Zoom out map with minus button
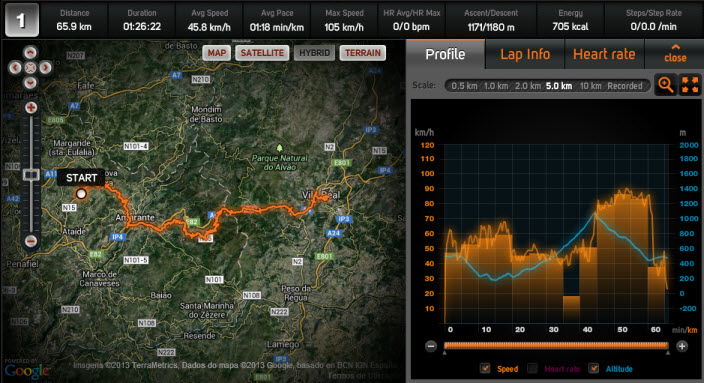704x383 pixels. tap(31, 241)
